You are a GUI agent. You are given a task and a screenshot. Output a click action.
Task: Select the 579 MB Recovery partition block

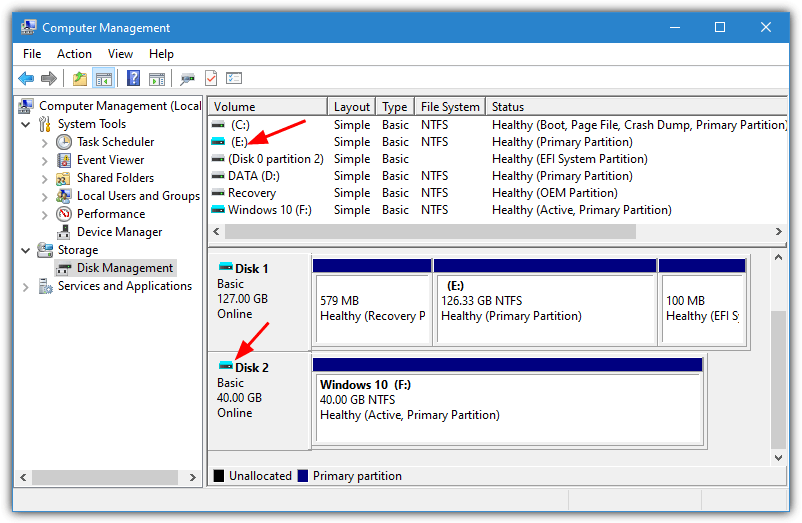(372, 302)
